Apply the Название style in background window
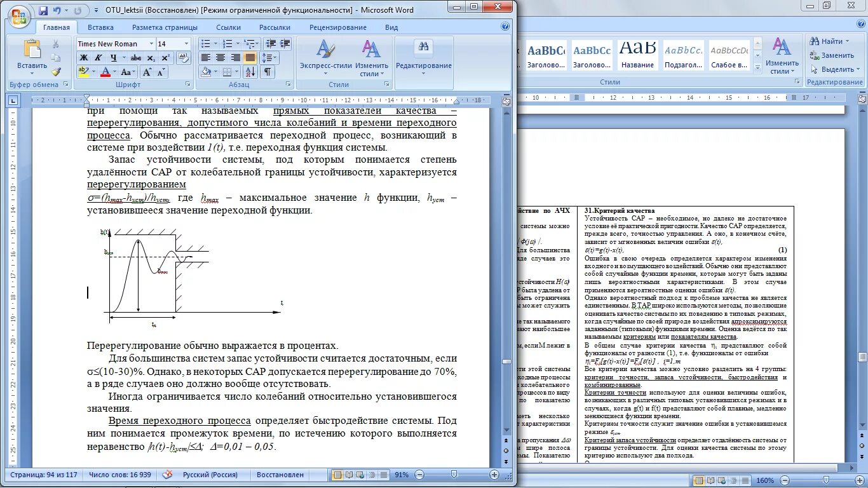This screenshot has height=488, width=868. 638,56
